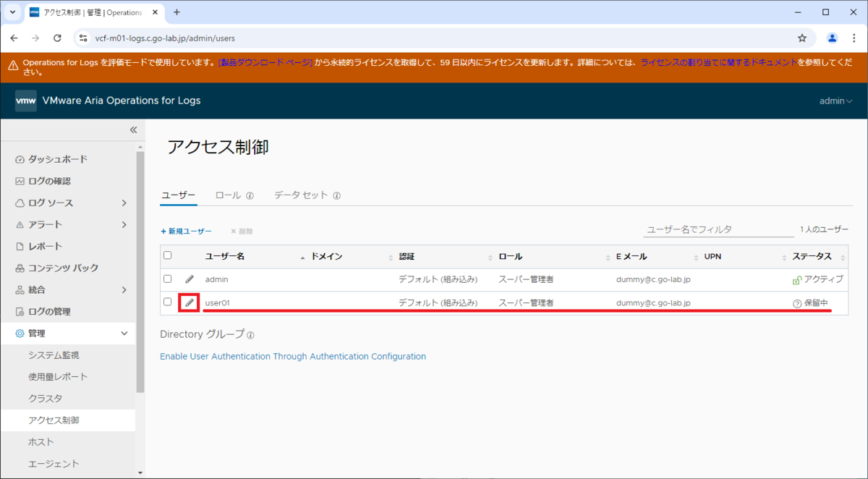868x479 pixels.
Task: Go back to previous page
Action: [x=15, y=38]
